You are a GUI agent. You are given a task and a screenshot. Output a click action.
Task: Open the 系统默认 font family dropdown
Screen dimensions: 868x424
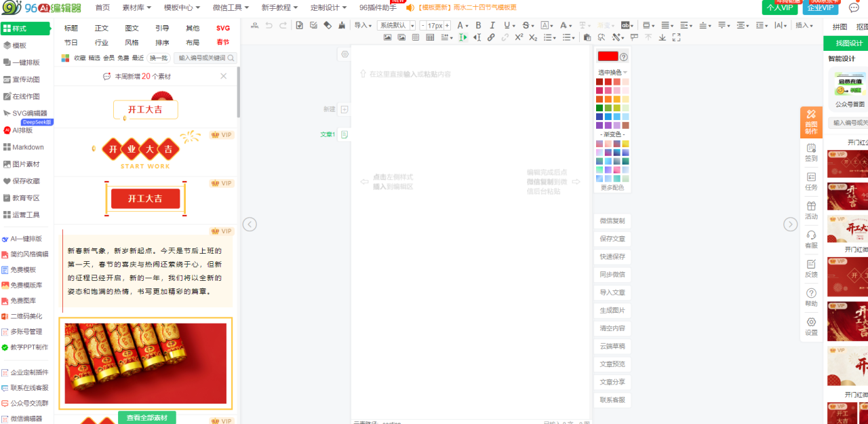click(397, 25)
